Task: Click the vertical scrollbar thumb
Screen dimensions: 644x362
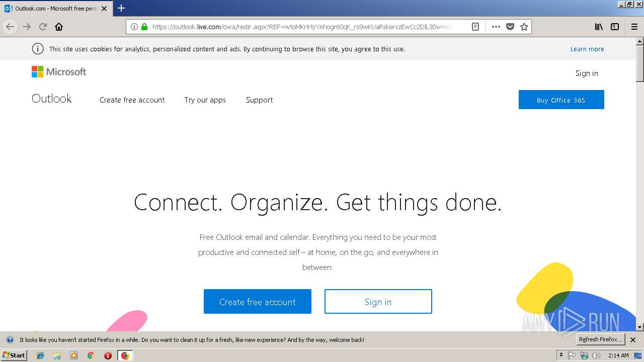Action: coord(640,63)
